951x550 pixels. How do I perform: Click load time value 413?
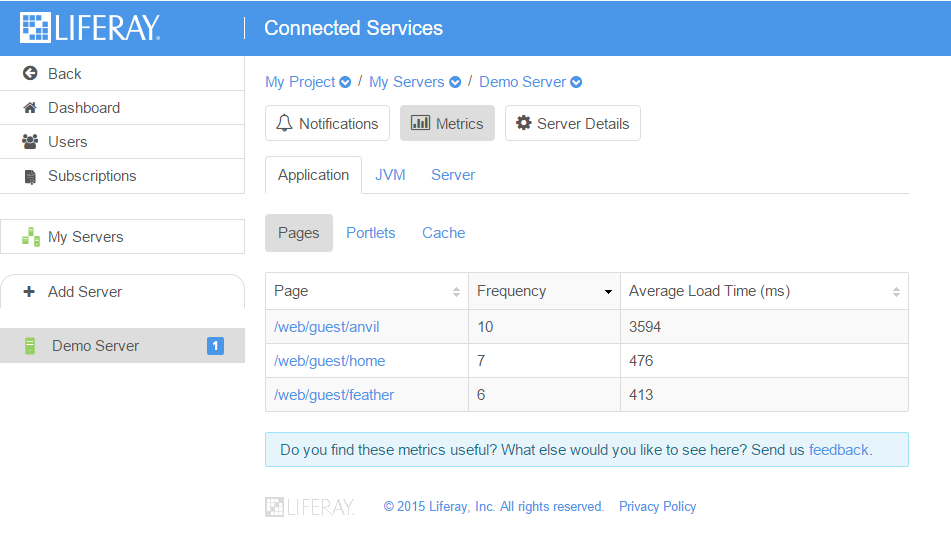click(641, 395)
